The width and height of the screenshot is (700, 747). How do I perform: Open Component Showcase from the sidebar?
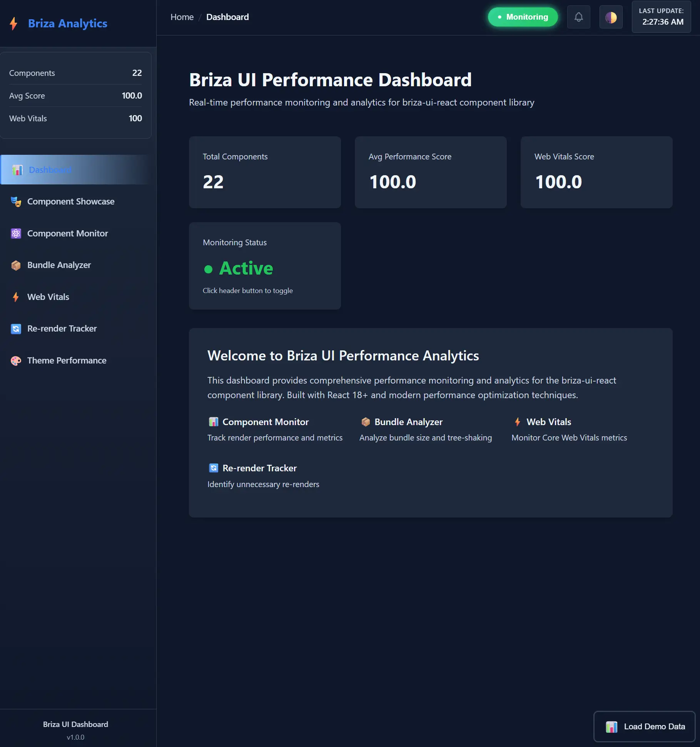71,201
